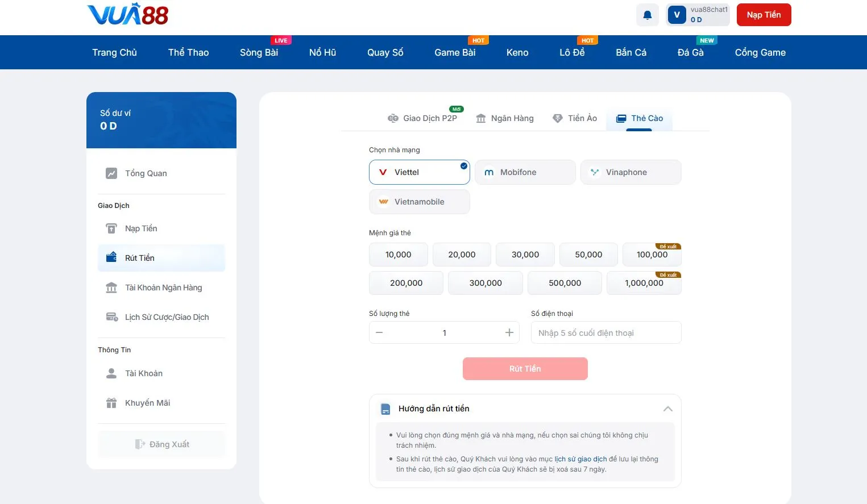Viewport: 867px width, 504px height.
Task: Select Viettel as the network provider
Action: point(419,172)
